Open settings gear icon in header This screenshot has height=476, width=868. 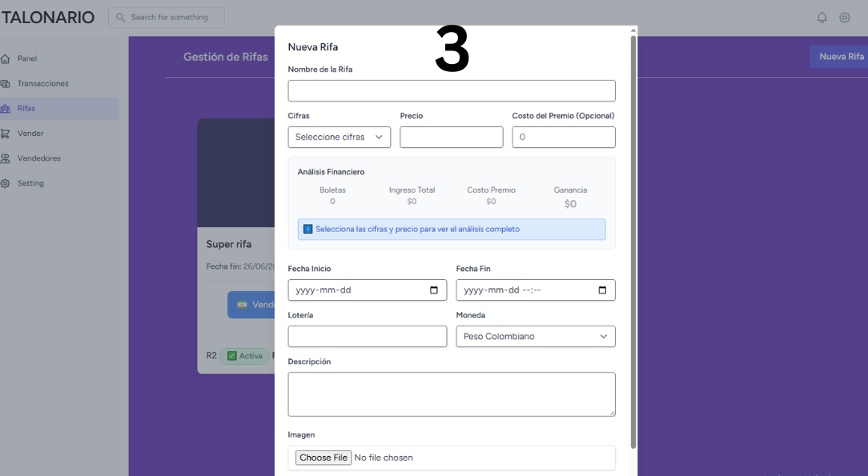click(x=845, y=18)
